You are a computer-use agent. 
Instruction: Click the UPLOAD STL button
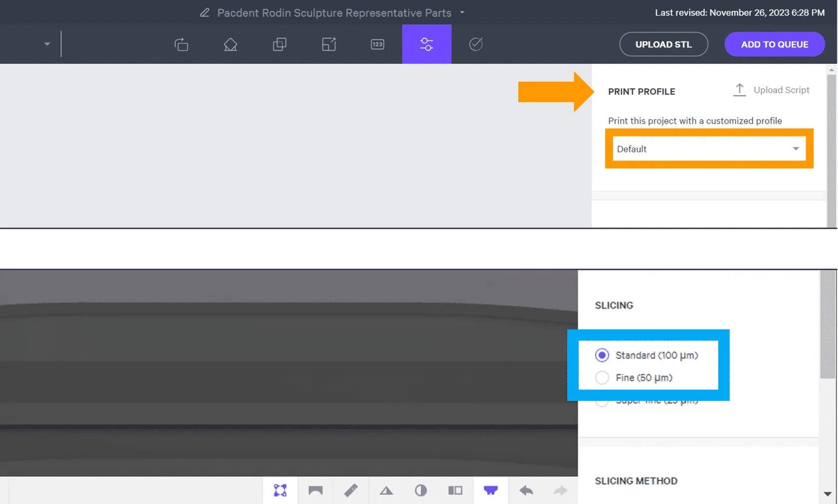(663, 44)
